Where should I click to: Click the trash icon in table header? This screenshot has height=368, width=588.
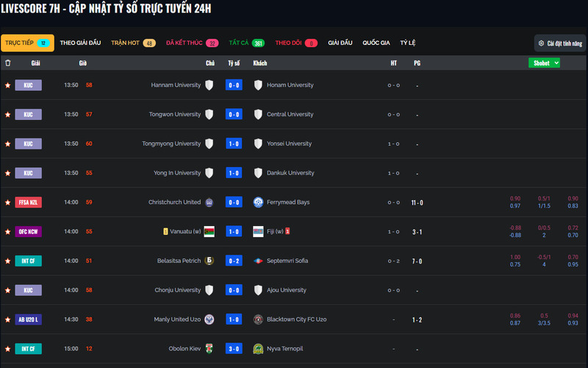coord(8,63)
